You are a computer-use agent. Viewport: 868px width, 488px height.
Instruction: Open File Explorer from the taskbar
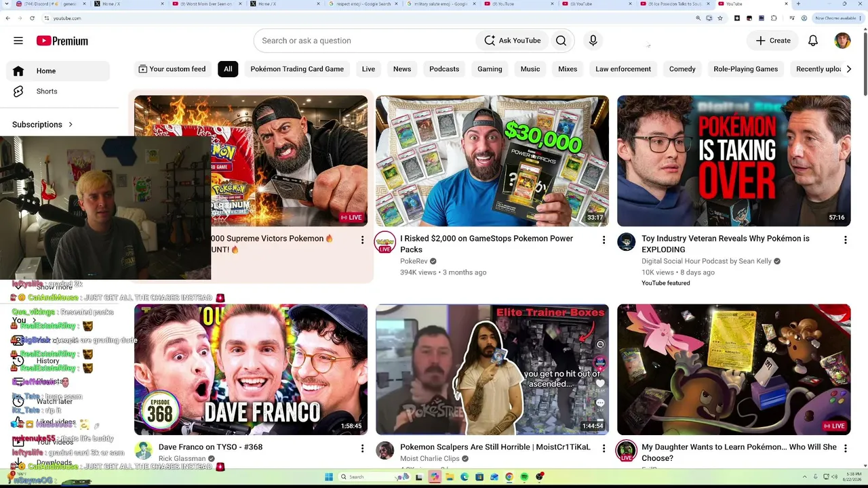(x=449, y=477)
